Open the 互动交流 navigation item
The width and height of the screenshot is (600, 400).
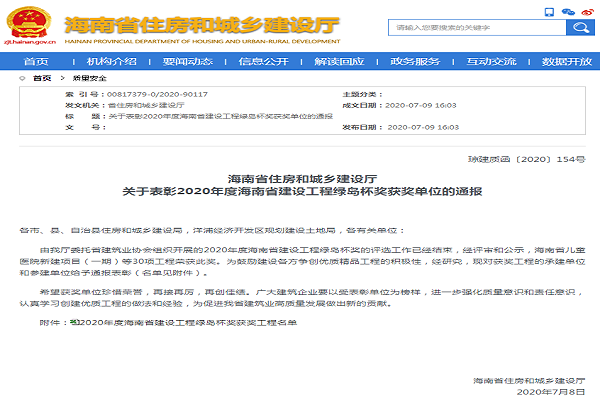pos(490,61)
